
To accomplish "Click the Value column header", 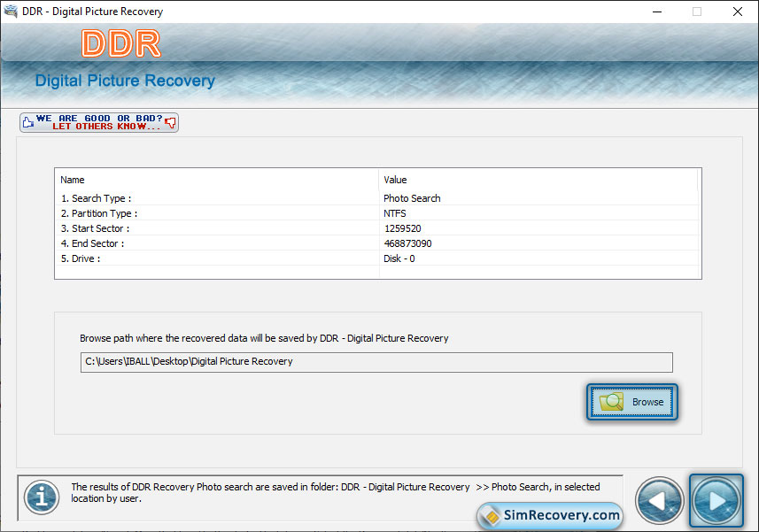I will (538, 180).
